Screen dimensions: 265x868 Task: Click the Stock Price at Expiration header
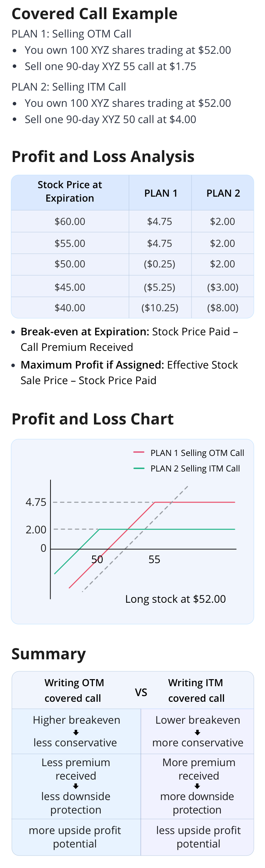click(x=70, y=191)
